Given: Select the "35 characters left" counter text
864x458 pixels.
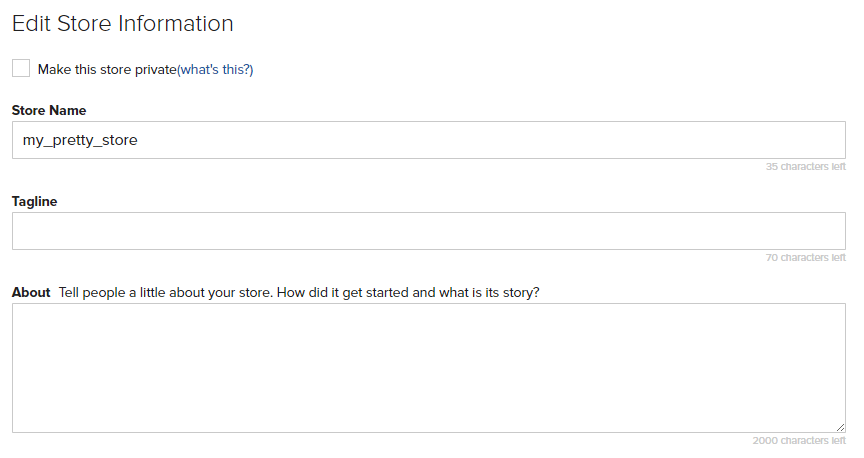Looking at the screenshot, I should (x=805, y=166).
